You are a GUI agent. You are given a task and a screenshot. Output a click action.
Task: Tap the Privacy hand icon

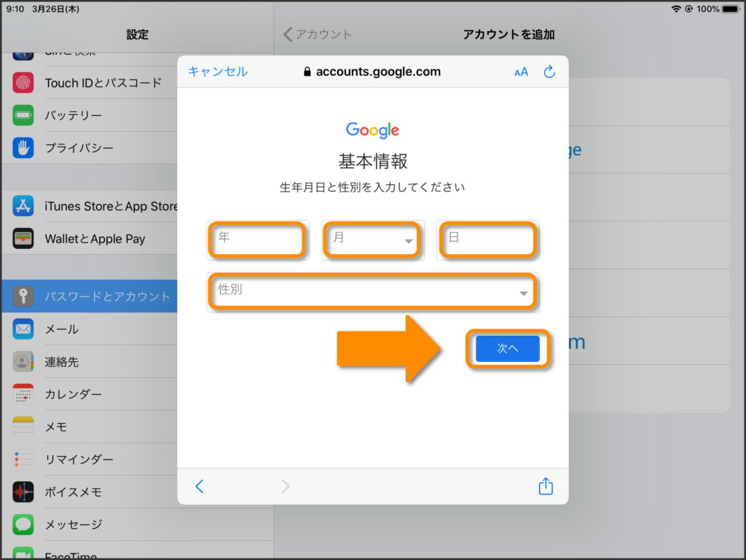[23, 148]
